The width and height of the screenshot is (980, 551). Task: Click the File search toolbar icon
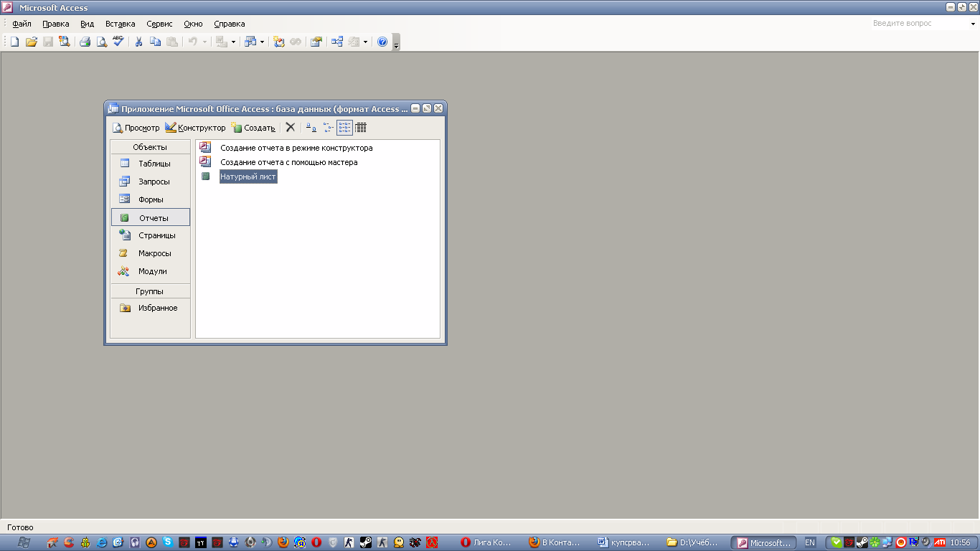pos(65,42)
